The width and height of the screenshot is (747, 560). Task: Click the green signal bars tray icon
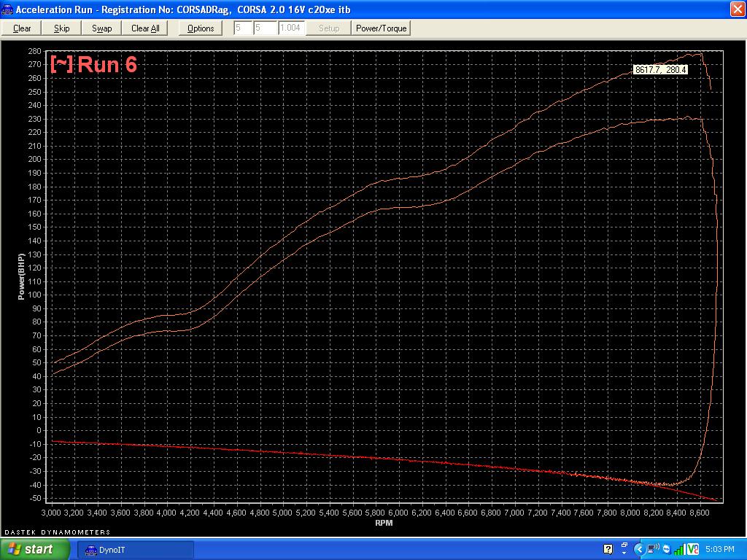(680, 549)
